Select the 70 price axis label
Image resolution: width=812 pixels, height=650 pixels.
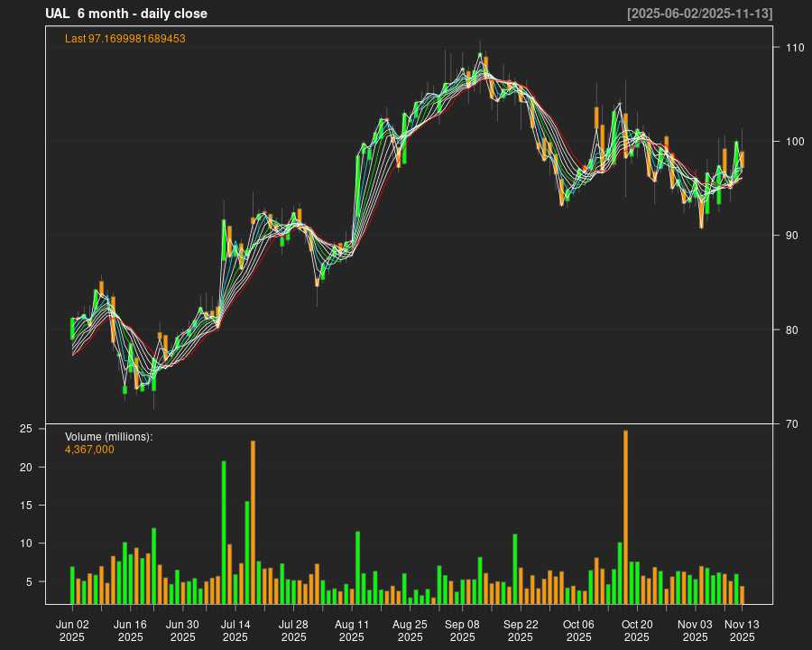tap(791, 423)
